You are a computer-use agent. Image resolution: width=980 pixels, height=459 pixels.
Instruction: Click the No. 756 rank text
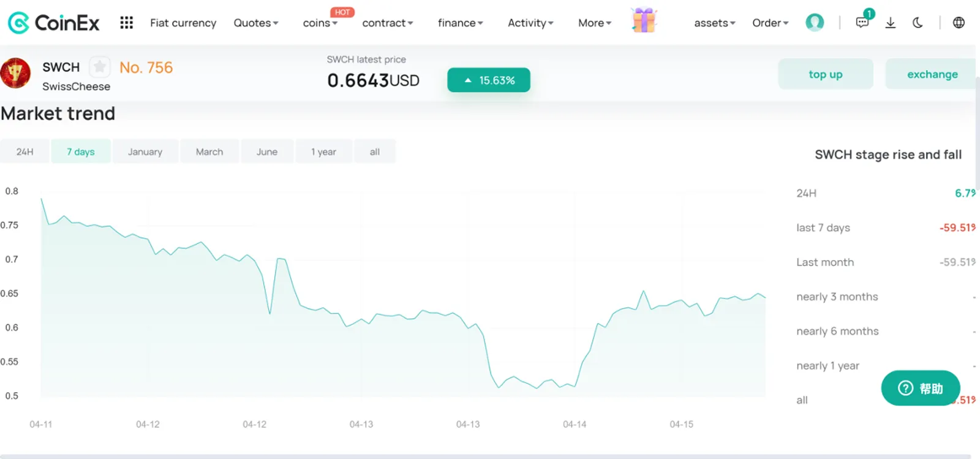coord(146,67)
